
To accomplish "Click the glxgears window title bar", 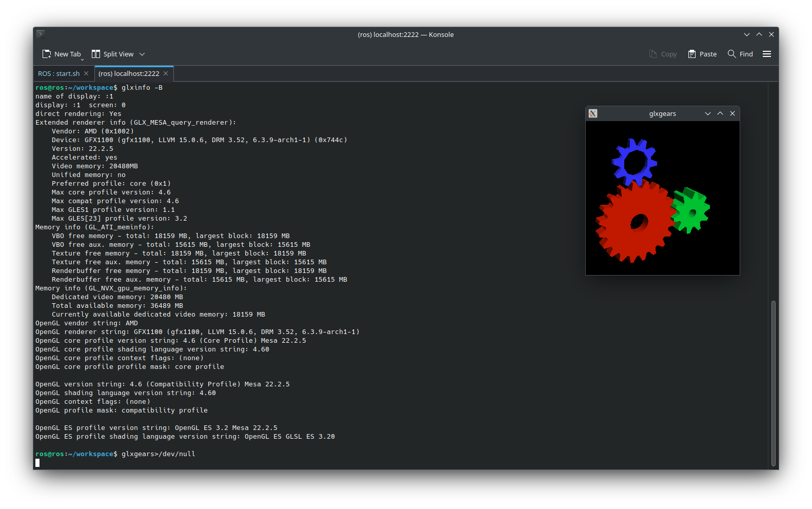I will pyautogui.click(x=662, y=113).
